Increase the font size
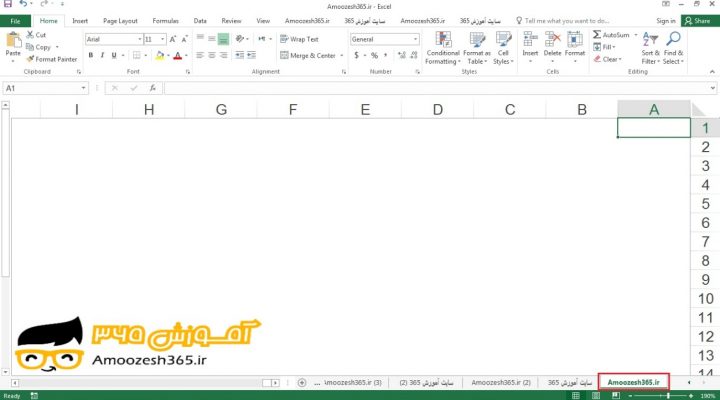The height and width of the screenshot is (400, 720). click(173, 39)
